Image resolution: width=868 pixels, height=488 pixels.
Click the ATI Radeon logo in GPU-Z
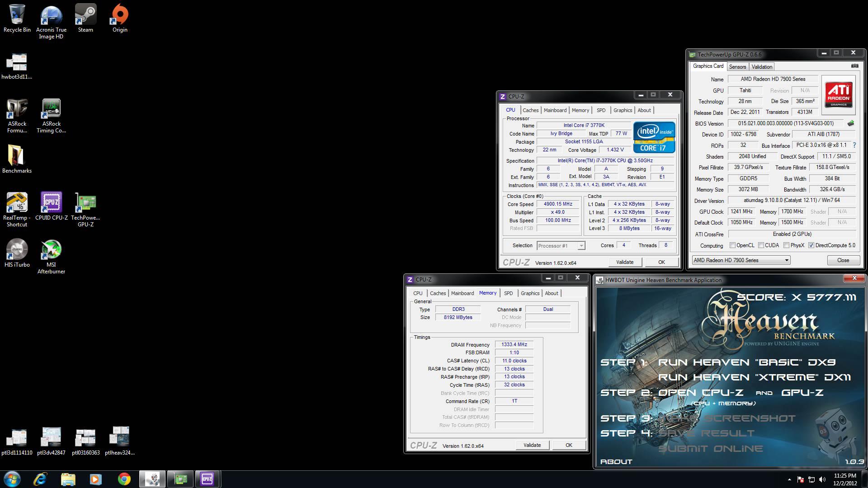839,94
